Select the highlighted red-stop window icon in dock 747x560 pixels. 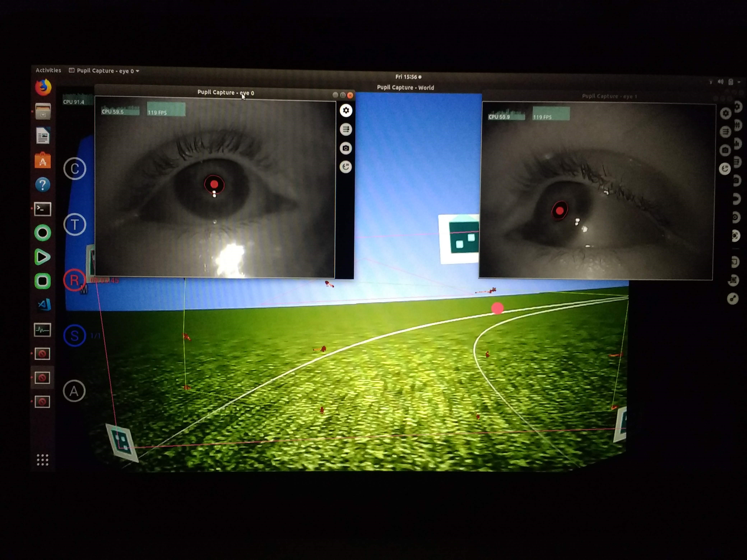coord(42,378)
